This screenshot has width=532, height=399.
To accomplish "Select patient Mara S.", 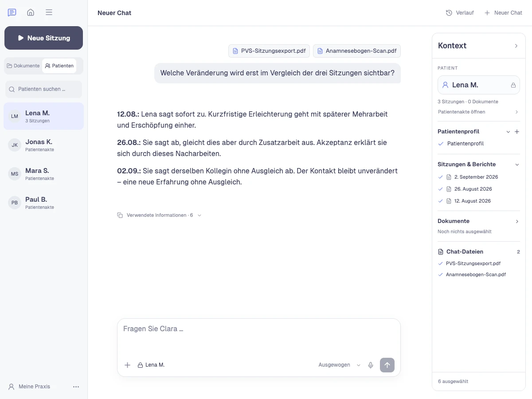I will [x=43, y=174].
